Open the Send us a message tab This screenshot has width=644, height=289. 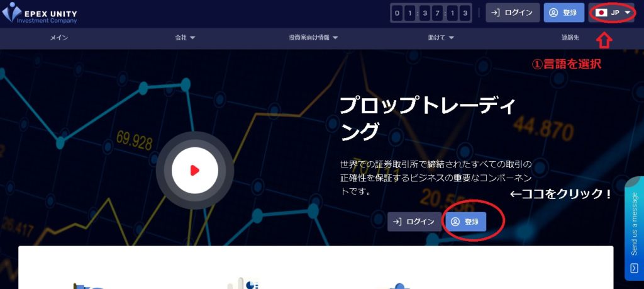634,229
